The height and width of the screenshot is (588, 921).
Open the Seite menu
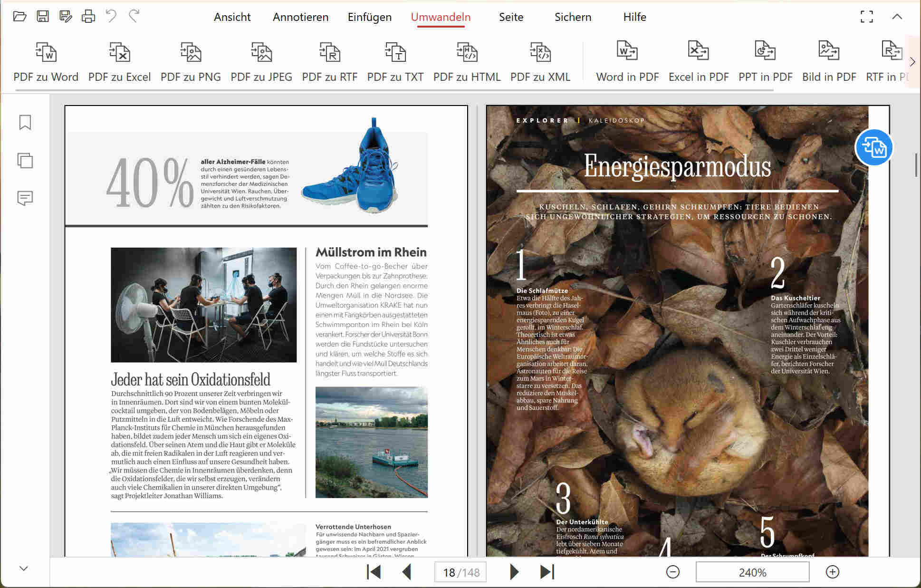pos(510,17)
